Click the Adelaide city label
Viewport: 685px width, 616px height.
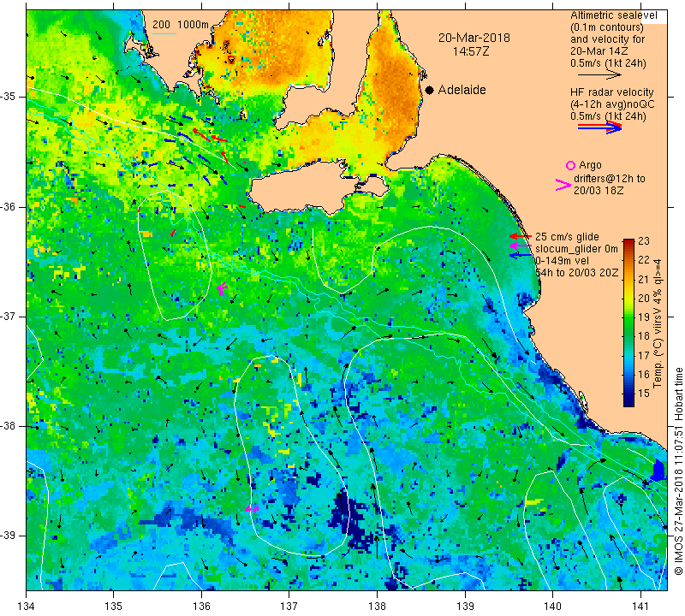point(462,90)
